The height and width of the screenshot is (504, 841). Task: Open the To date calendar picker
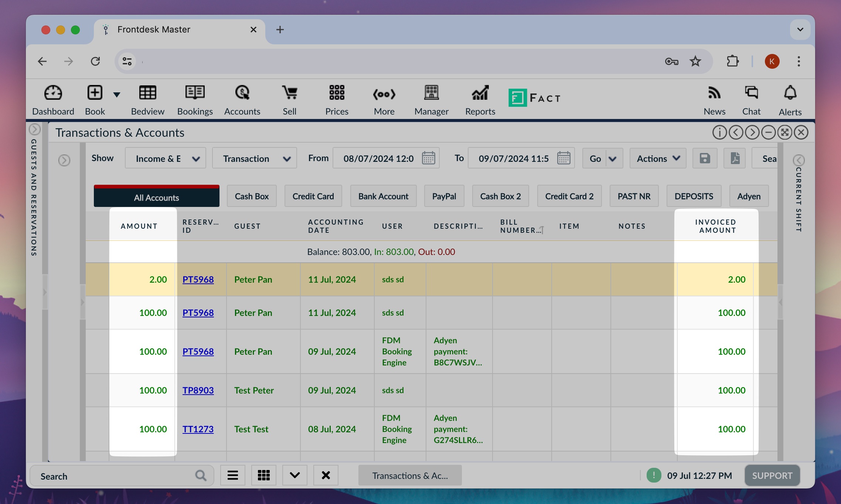pos(563,158)
